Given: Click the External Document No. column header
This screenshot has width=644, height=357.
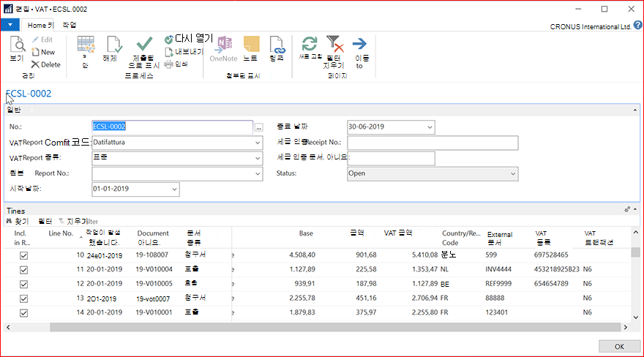Looking at the screenshot, I should point(500,238).
